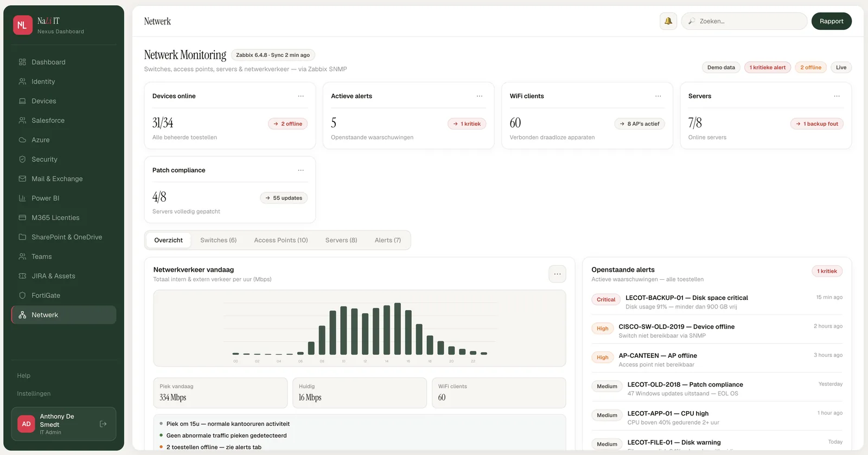
Task: Open the Actieve alerts card options menu
Action: coord(480,96)
